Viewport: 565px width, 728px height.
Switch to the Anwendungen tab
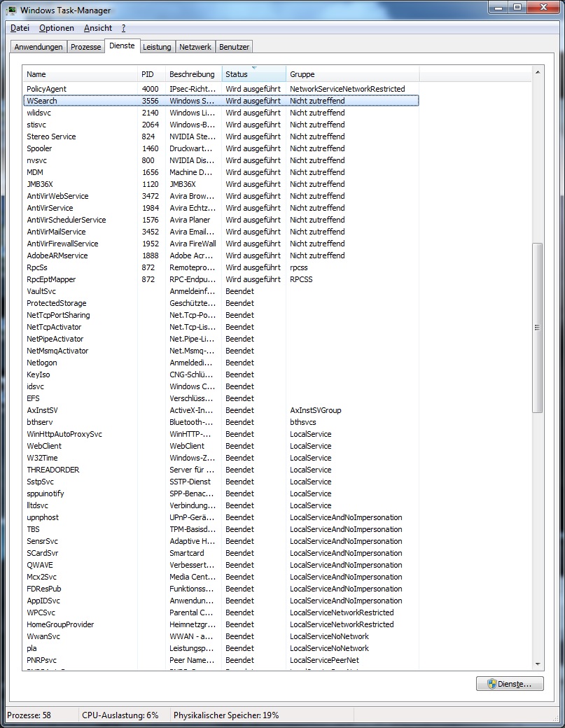tap(39, 47)
